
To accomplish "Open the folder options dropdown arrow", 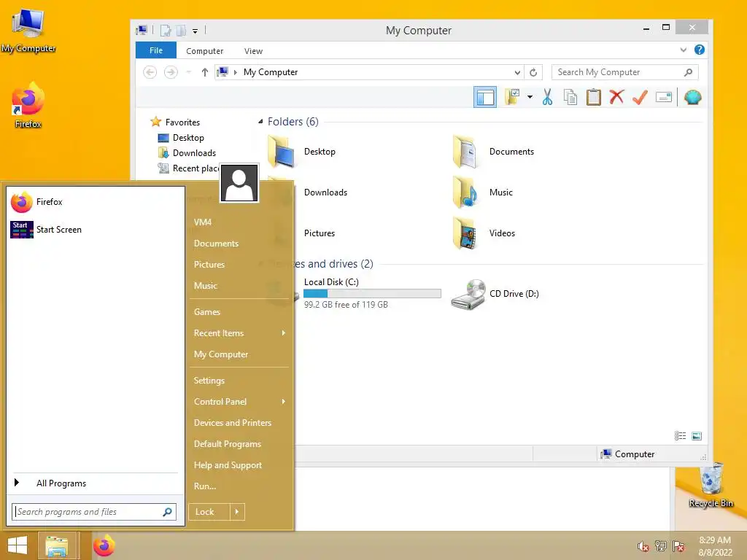I will click(530, 97).
